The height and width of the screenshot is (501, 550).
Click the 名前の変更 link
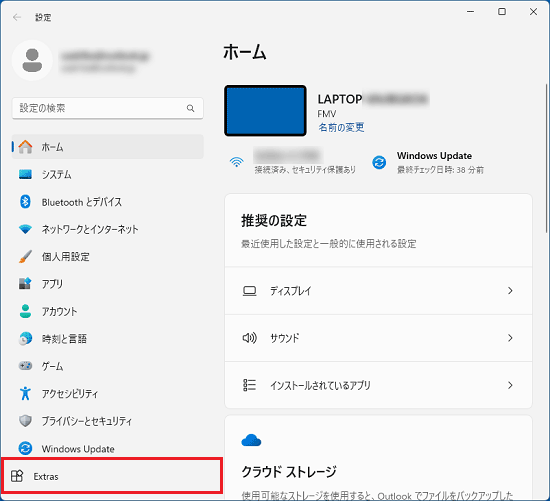341,127
